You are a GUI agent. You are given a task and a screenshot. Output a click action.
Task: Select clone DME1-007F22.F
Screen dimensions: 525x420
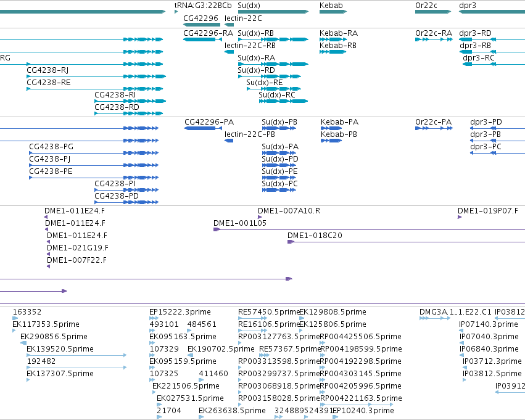tap(48, 266)
